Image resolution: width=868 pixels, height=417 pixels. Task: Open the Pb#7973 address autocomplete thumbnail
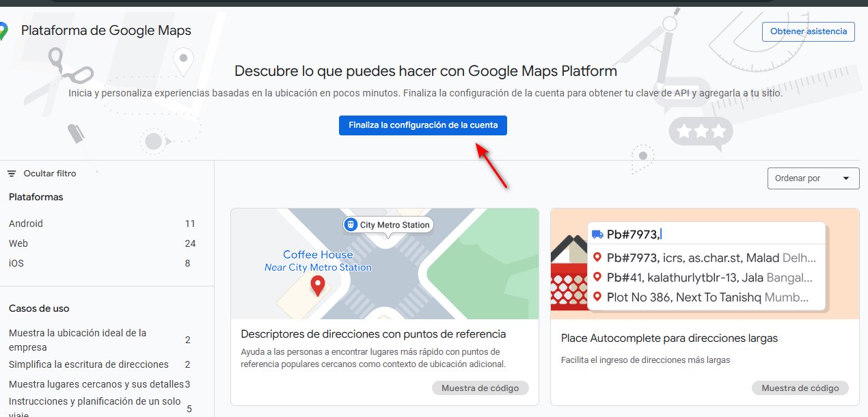click(705, 264)
